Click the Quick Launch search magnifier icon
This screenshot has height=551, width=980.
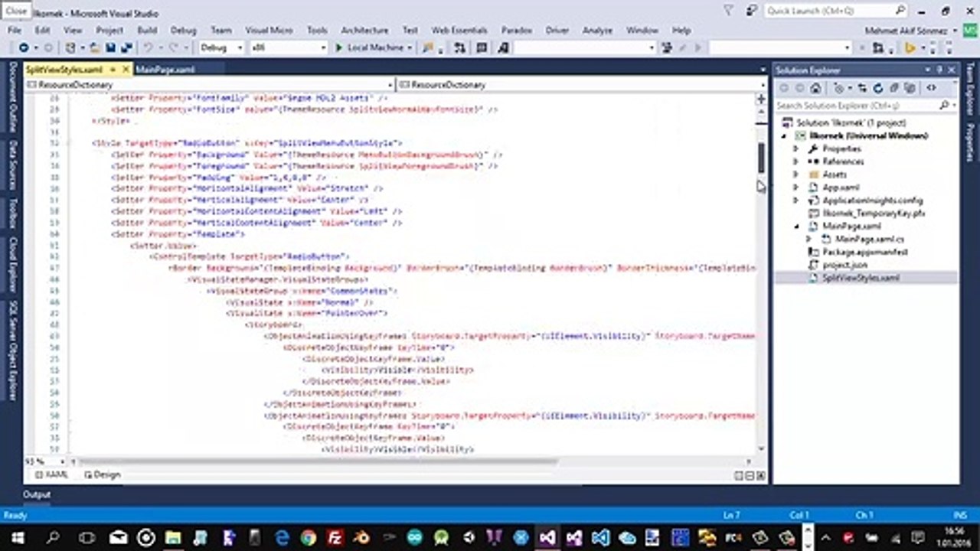[x=900, y=10]
